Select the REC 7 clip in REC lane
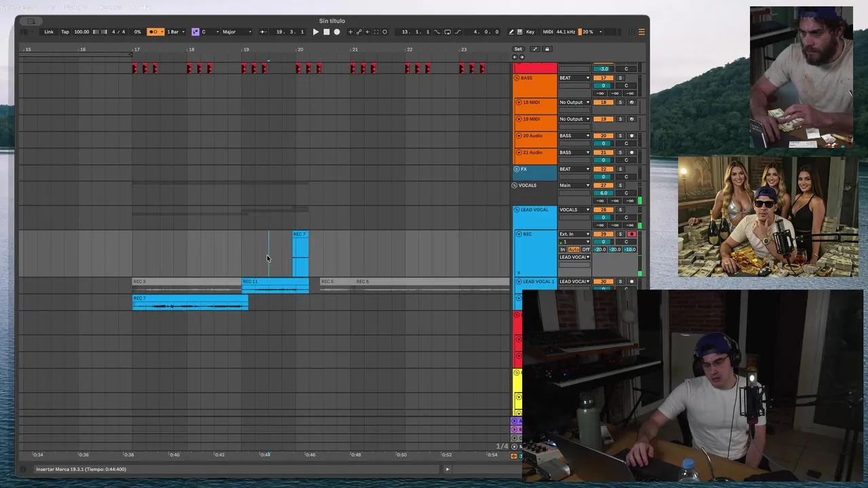 point(300,254)
